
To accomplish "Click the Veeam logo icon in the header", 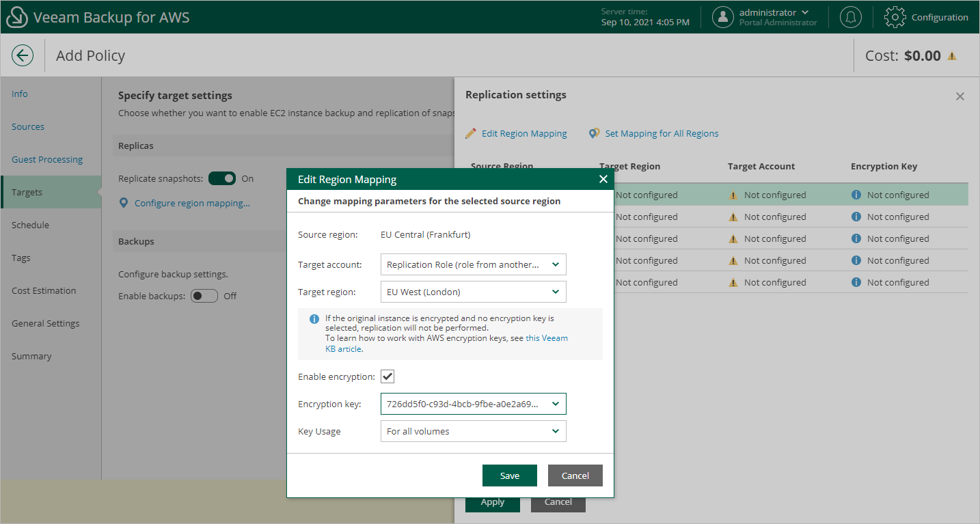I will point(17,18).
